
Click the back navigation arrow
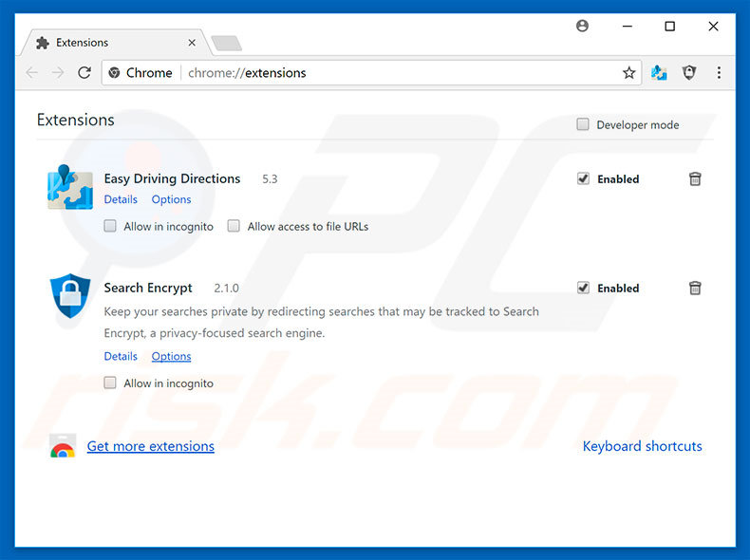pyautogui.click(x=32, y=73)
